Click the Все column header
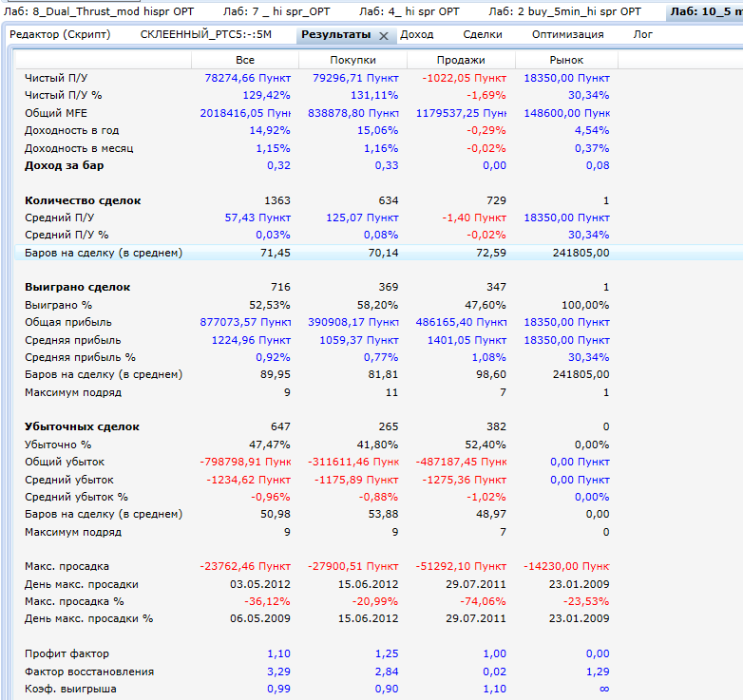The height and width of the screenshot is (700, 743). 245,60
